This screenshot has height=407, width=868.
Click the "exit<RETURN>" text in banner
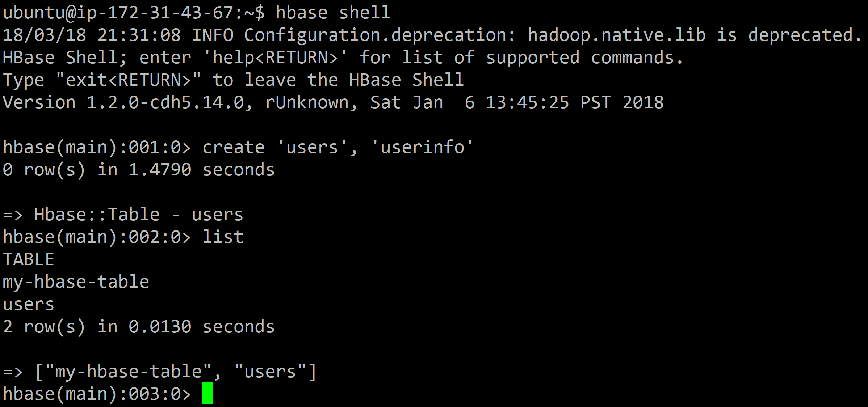click(x=128, y=80)
